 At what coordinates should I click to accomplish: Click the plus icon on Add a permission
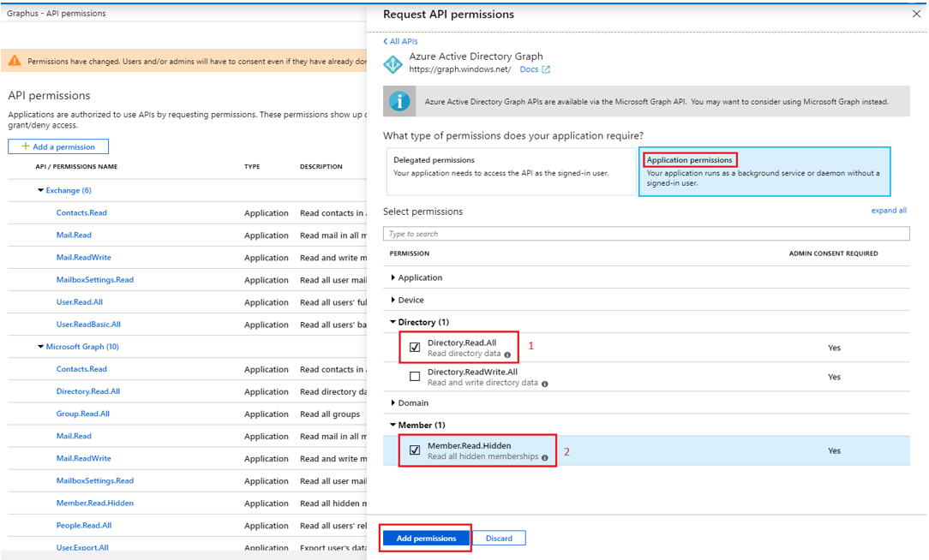point(26,146)
